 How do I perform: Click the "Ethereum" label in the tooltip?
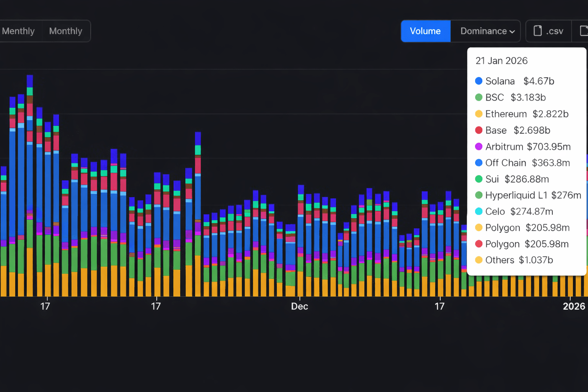[x=506, y=114]
